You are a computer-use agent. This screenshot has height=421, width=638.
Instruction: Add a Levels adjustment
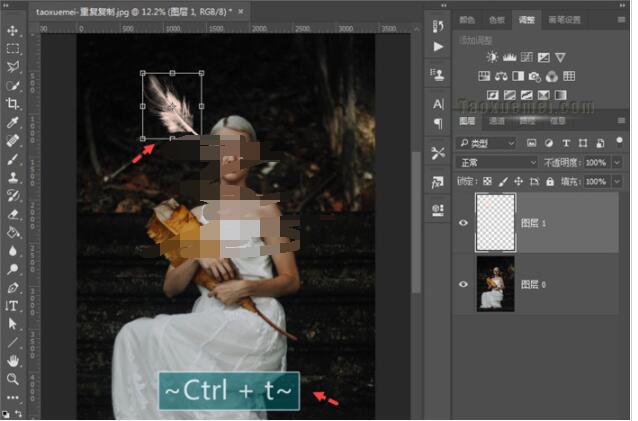tap(509, 57)
